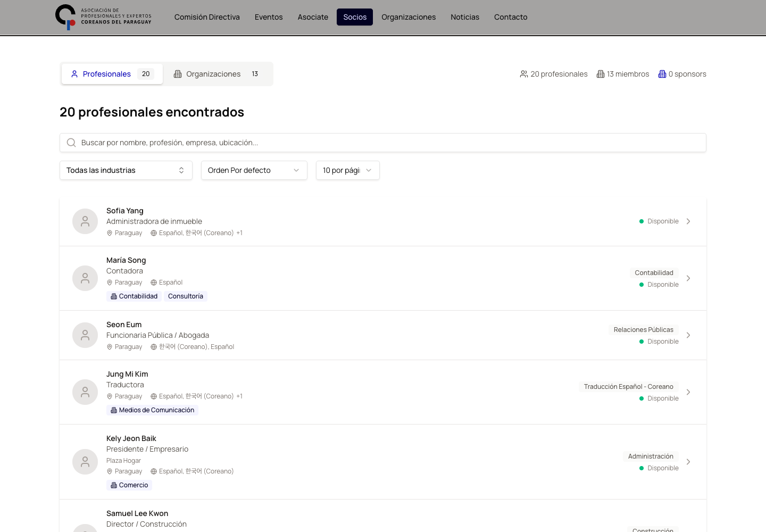Click location pin icon in Sofia Yang's row
Image resolution: width=766 pixels, height=532 pixels.
tap(110, 233)
